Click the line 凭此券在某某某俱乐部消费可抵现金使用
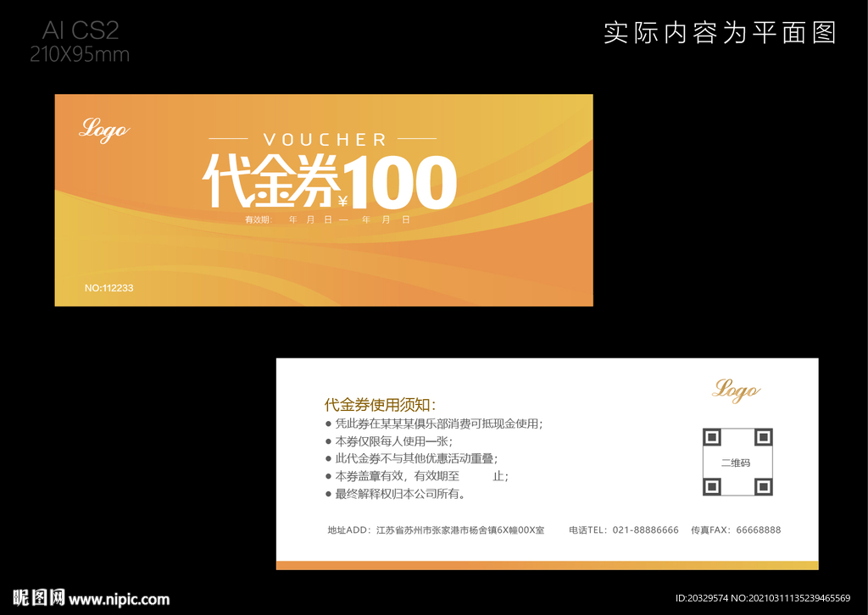Screen dimensions: 868x615 pyautogui.click(x=434, y=424)
